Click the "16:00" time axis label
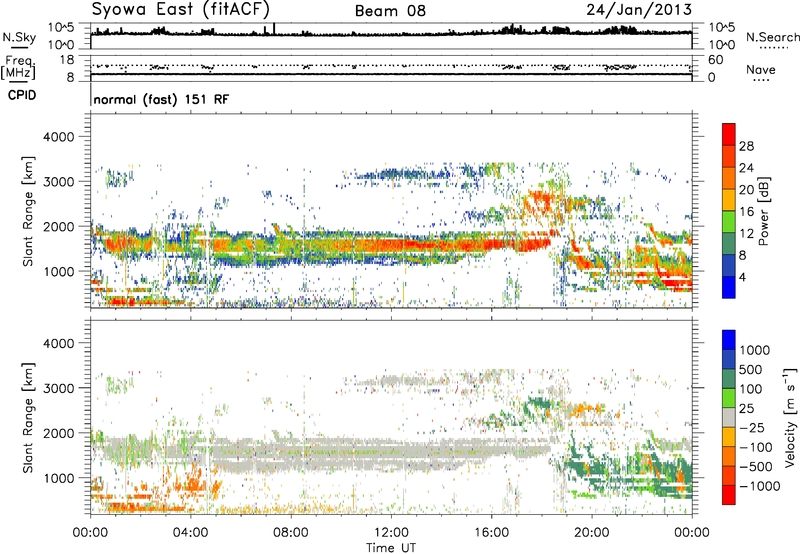 (x=491, y=533)
